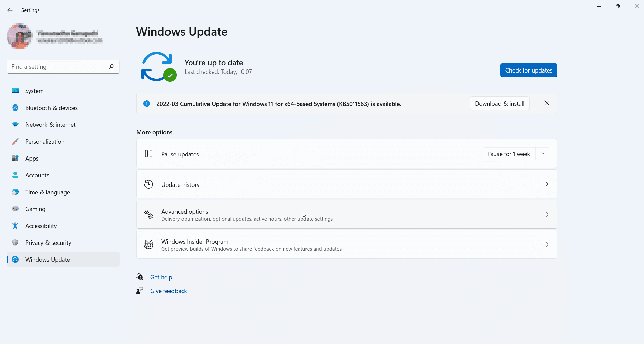
Task: Select the Accessibility icon
Action: click(x=15, y=226)
